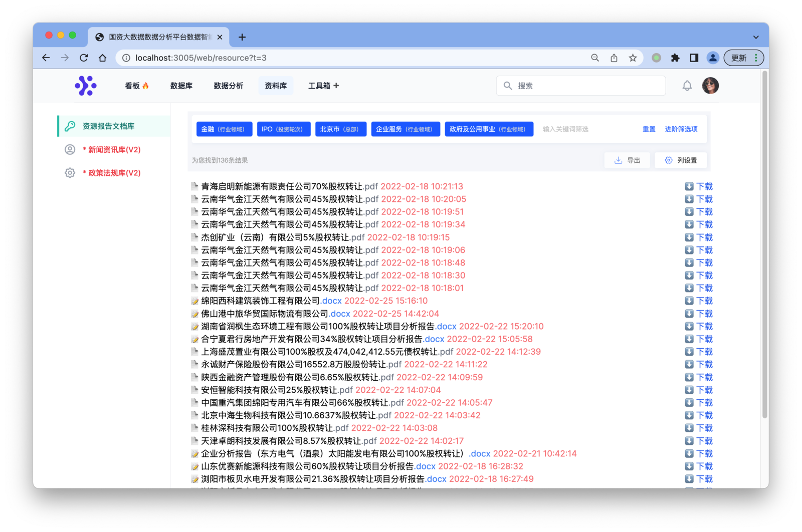The width and height of the screenshot is (802, 532).
Task: Open 政策法规库(V2) in sidebar
Action: pyautogui.click(x=111, y=173)
